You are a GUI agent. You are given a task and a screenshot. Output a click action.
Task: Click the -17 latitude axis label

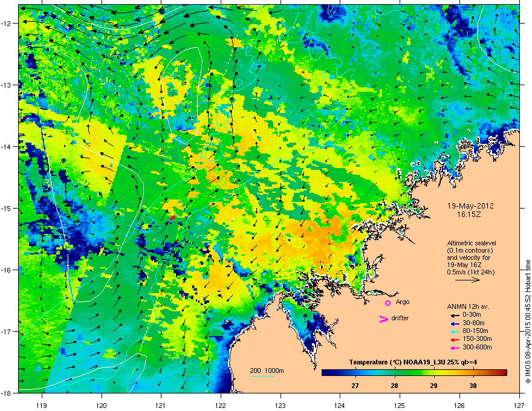(x=7, y=332)
